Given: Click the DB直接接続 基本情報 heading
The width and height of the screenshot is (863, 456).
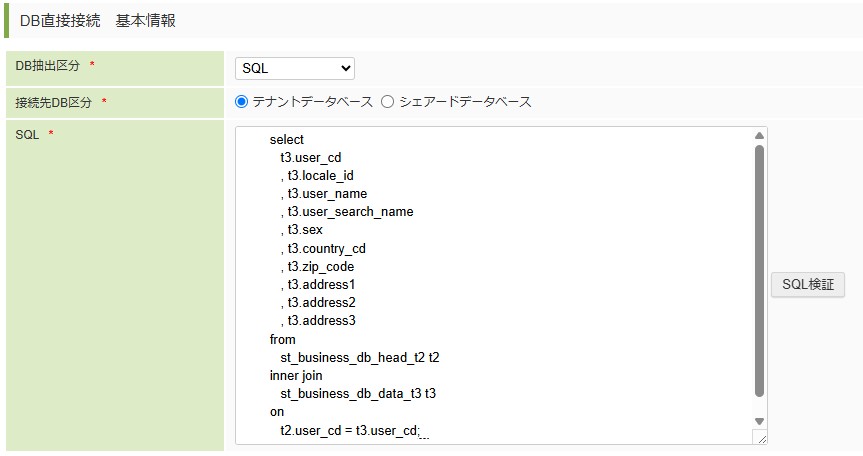Looking at the screenshot, I should (98, 21).
